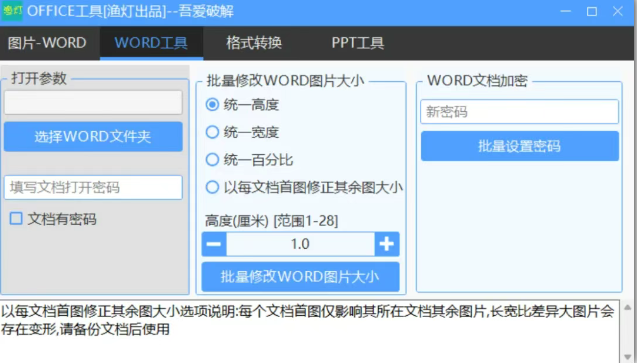The width and height of the screenshot is (637, 363).
Task: Open the 格式转换 tab
Action: point(254,43)
